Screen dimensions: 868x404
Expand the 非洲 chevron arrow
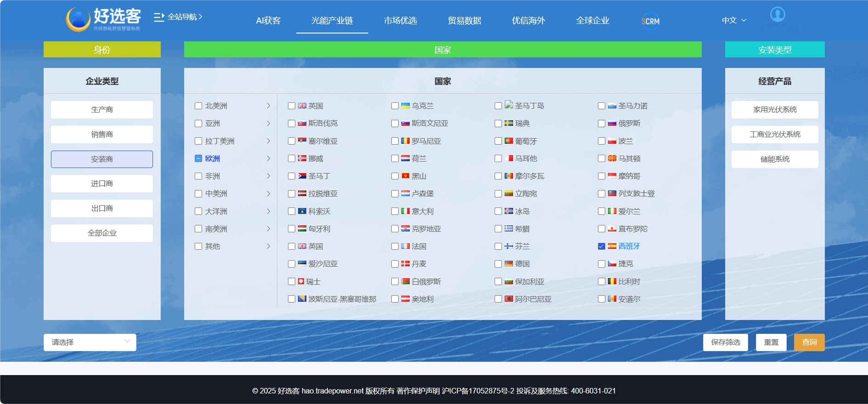pyautogui.click(x=268, y=176)
